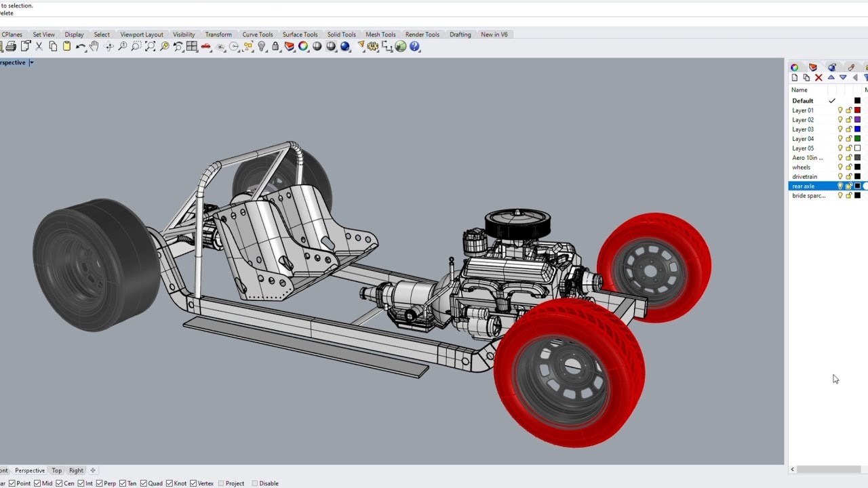Image resolution: width=868 pixels, height=488 pixels.
Task: Switch to the Top viewport tab
Action: click(x=57, y=470)
